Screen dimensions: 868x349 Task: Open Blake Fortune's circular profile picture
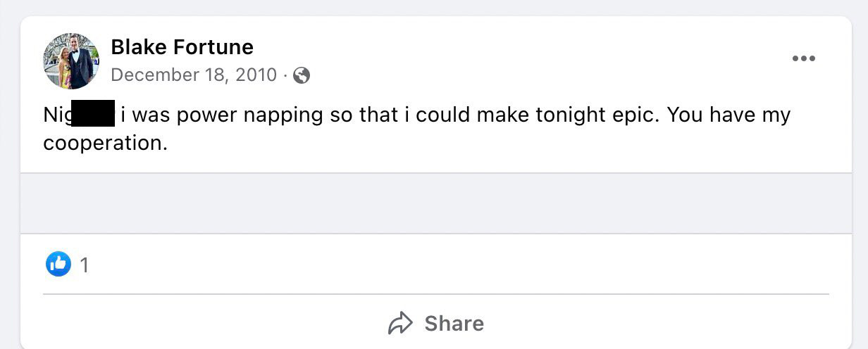point(71,61)
